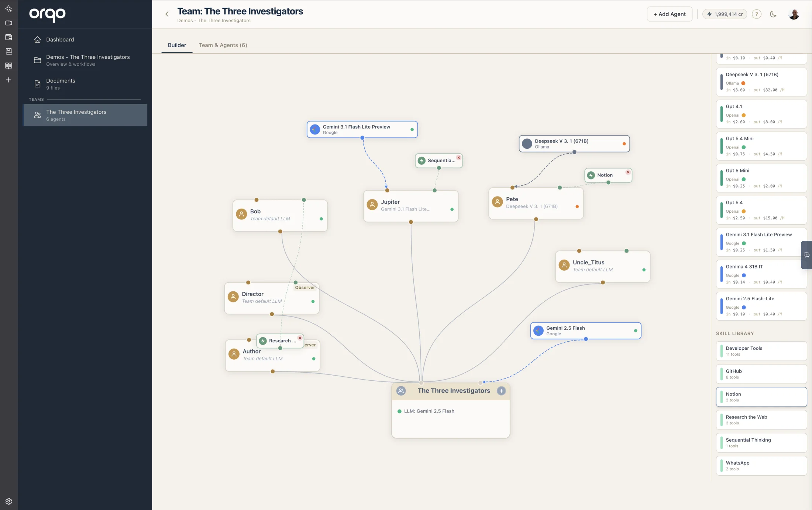Click the back arrow beside team title

click(167, 14)
